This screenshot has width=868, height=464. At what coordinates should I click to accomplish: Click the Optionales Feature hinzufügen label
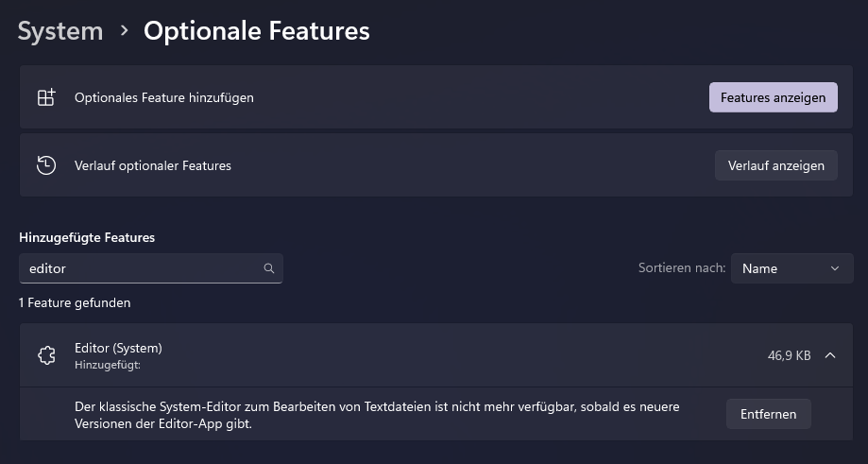[x=163, y=97]
